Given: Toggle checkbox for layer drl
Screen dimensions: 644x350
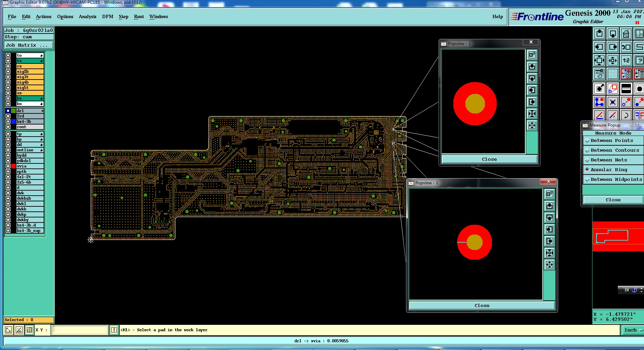Looking at the screenshot, I should pyautogui.click(x=8, y=111).
